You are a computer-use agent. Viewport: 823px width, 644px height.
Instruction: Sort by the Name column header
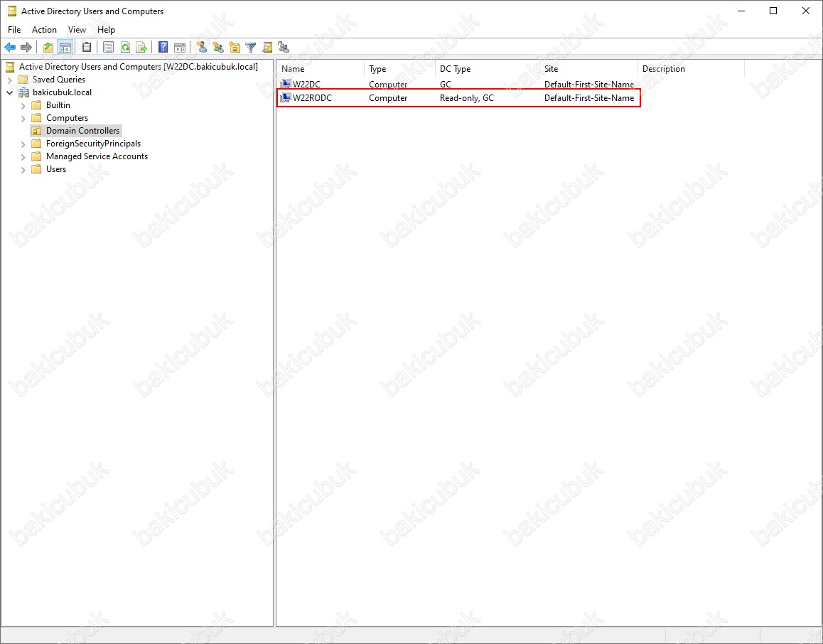[x=320, y=69]
